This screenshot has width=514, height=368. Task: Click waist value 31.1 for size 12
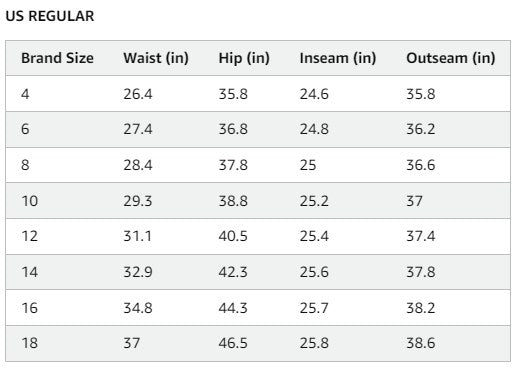(137, 236)
